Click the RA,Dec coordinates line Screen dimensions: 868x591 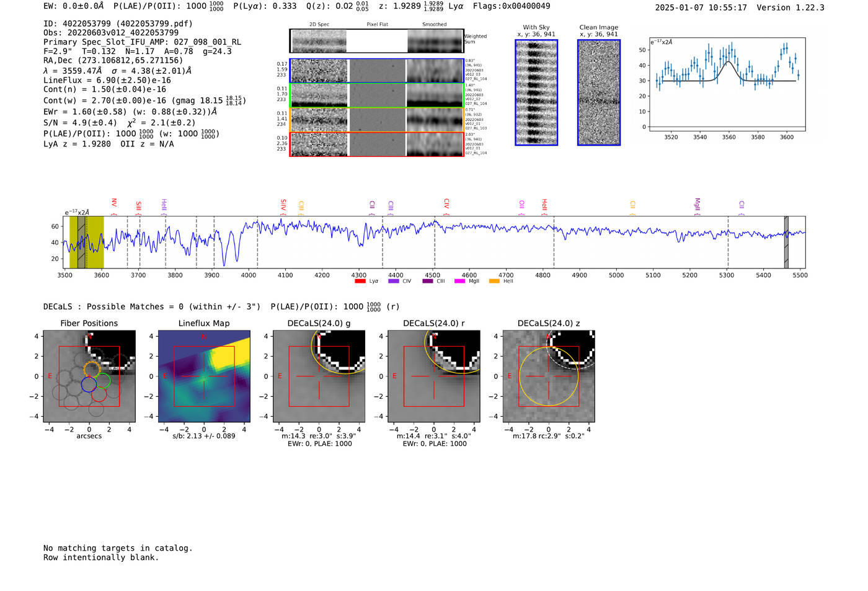tap(113, 61)
